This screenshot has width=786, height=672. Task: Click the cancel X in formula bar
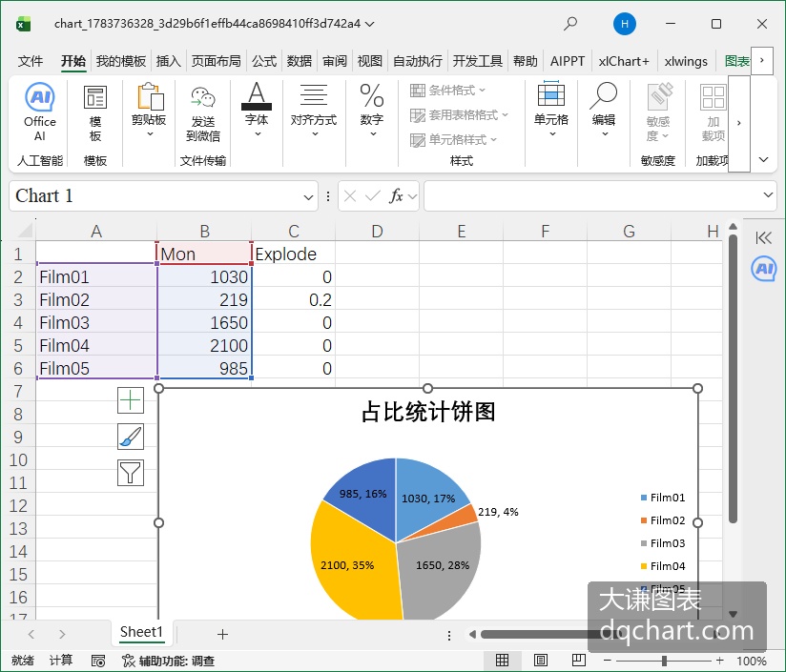point(350,195)
